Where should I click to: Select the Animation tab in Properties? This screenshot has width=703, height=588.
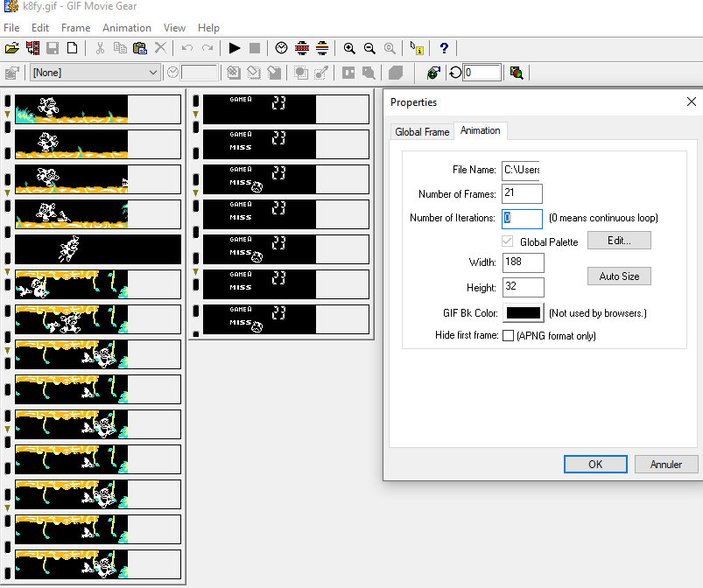coord(480,130)
